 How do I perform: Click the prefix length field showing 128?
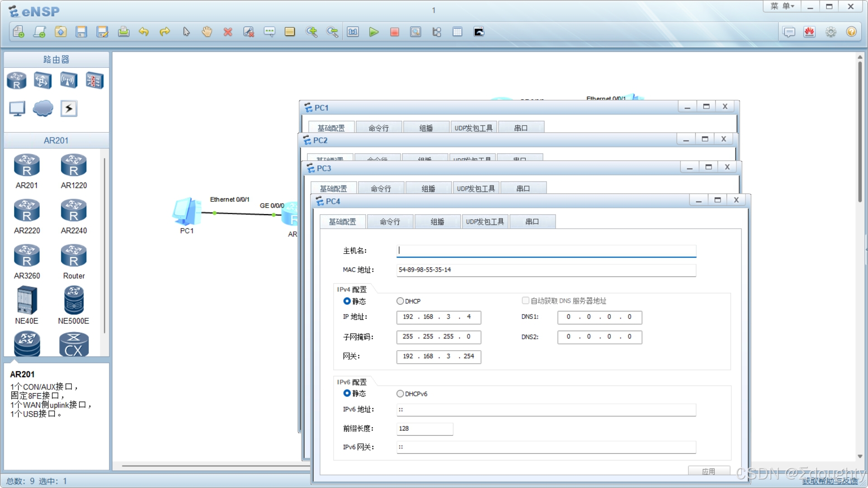point(425,429)
